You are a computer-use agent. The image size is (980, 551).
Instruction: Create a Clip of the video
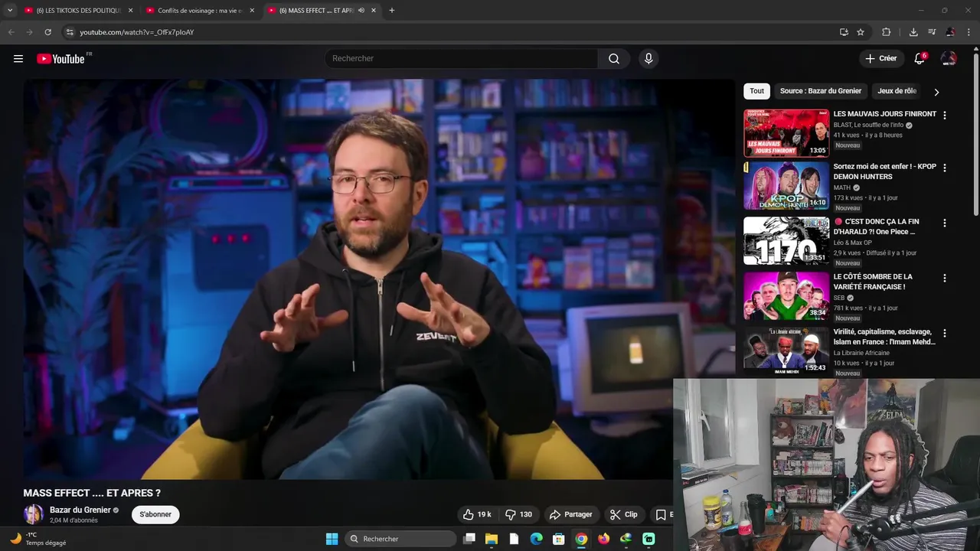pos(624,514)
